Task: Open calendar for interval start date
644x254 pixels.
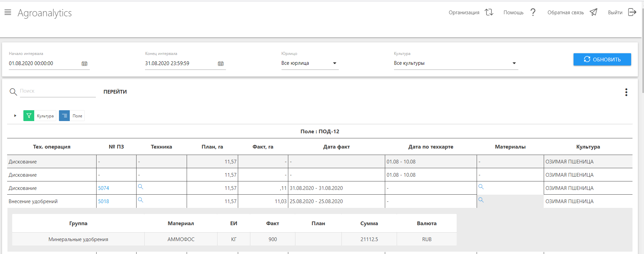Action: pyautogui.click(x=84, y=64)
